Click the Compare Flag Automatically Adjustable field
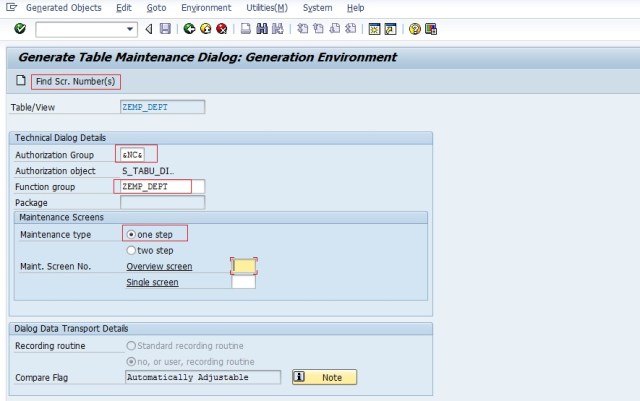The height and width of the screenshot is (401, 640). [203, 377]
